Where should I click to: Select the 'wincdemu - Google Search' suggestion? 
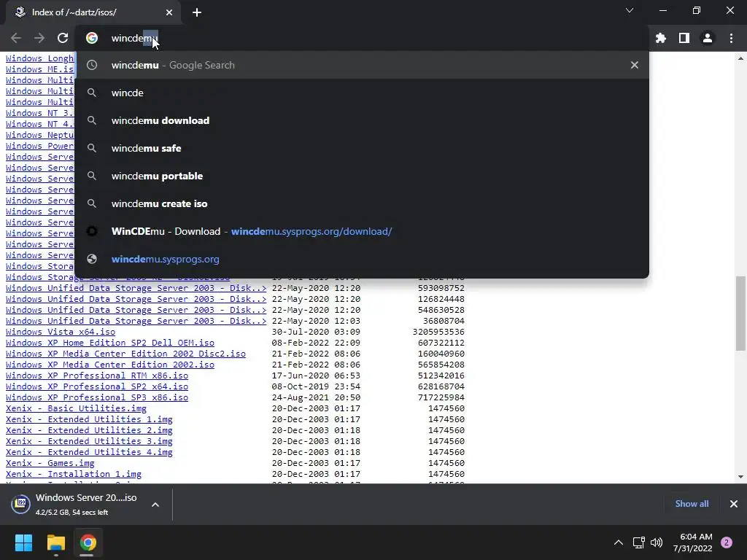pyautogui.click(x=362, y=65)
